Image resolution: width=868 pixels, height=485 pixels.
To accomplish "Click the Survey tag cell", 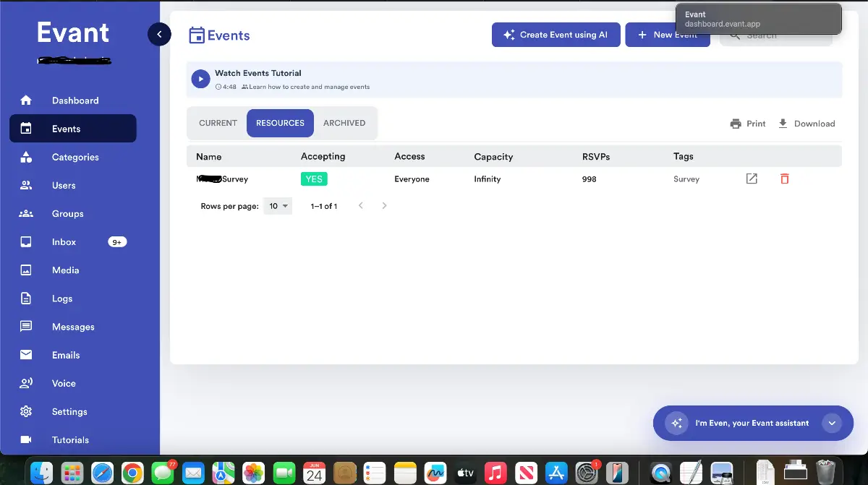I will pos(686,179).
